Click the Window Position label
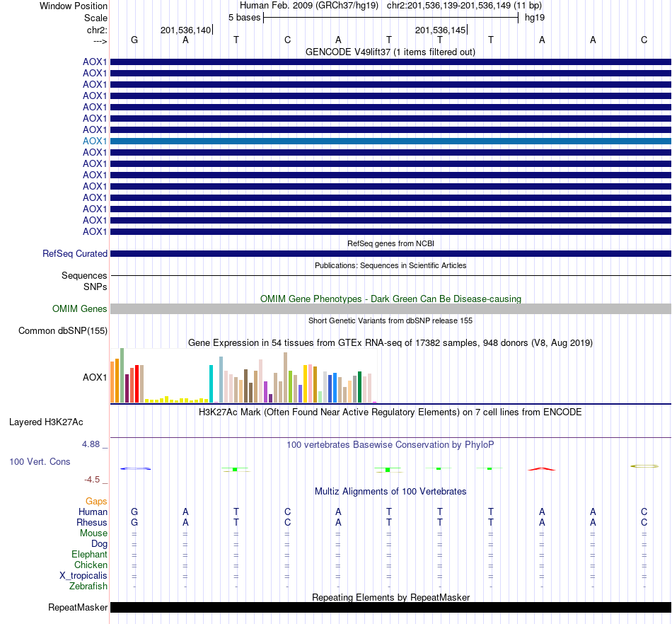The width and height of the screenshot is (672, 624). pyautogui.click(x=74, y=6)
